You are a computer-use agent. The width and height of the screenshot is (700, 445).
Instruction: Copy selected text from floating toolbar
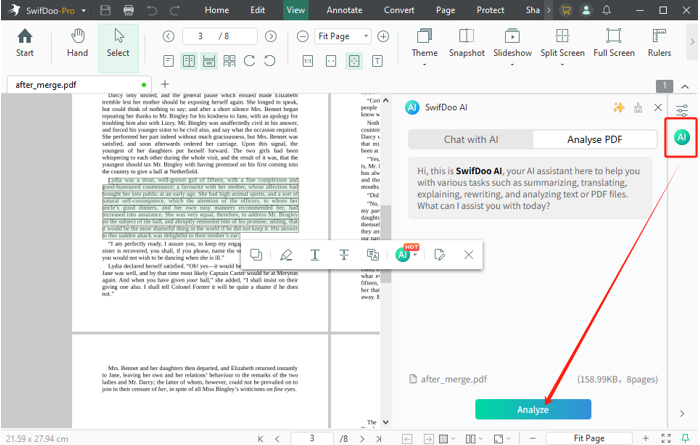click(256, 255)
